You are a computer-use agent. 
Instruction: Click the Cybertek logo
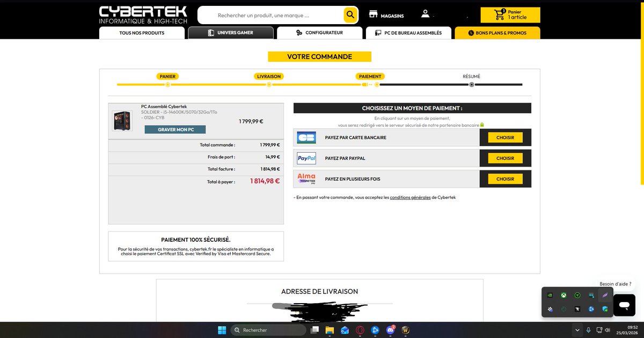point(143,15)
